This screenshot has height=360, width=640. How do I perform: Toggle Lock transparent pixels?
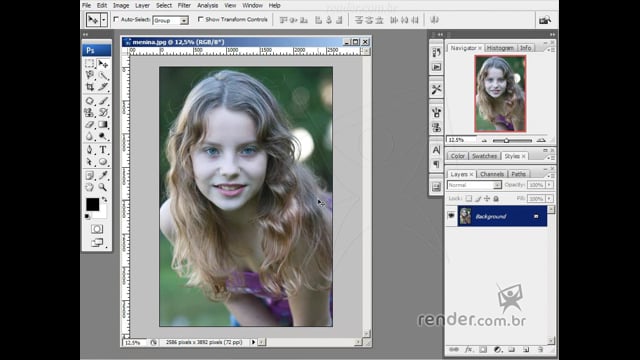click(469, 199)
